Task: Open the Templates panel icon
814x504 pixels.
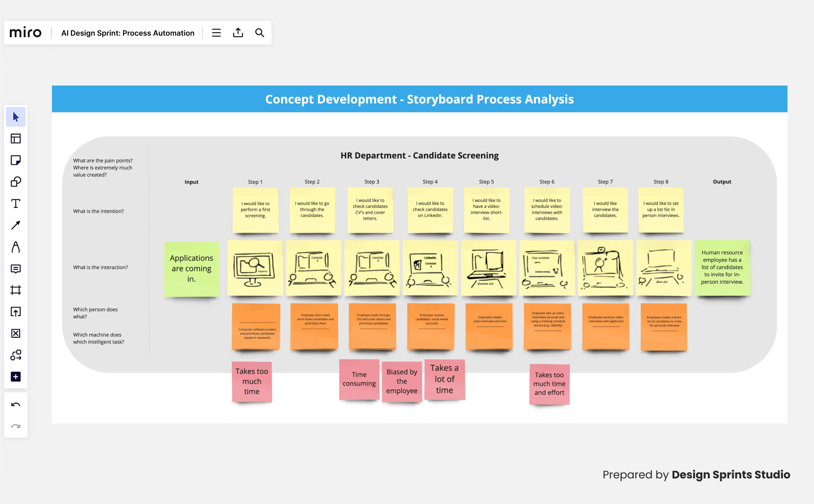Action: pos(16,138)
